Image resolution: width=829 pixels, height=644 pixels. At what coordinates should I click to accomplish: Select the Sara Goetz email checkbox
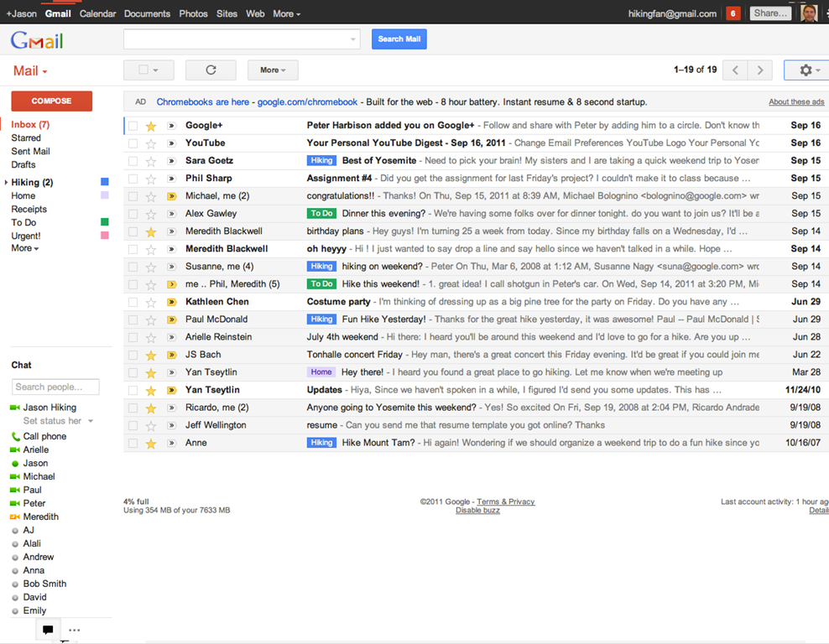133,161
